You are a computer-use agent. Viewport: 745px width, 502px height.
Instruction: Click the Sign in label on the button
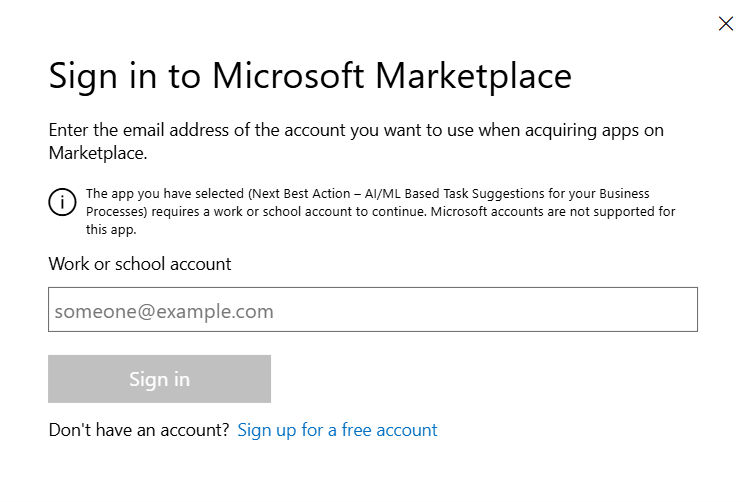click(x=159, y=379)
